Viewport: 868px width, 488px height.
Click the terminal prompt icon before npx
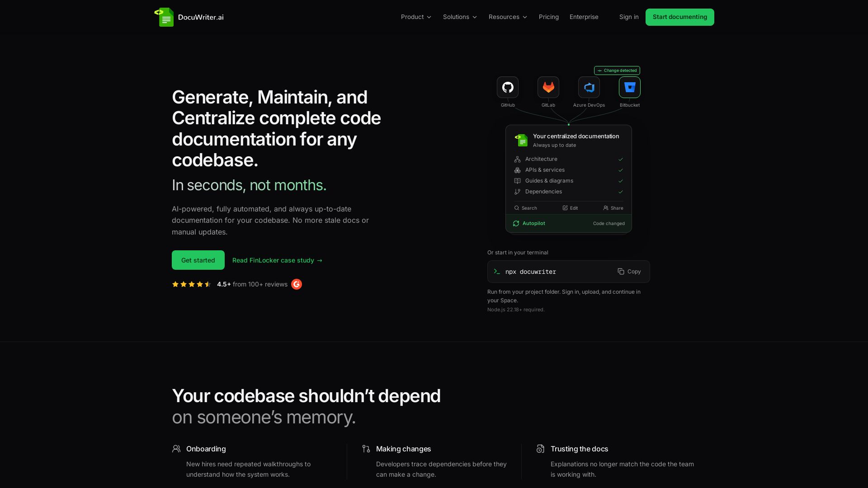tap(497, 272)
